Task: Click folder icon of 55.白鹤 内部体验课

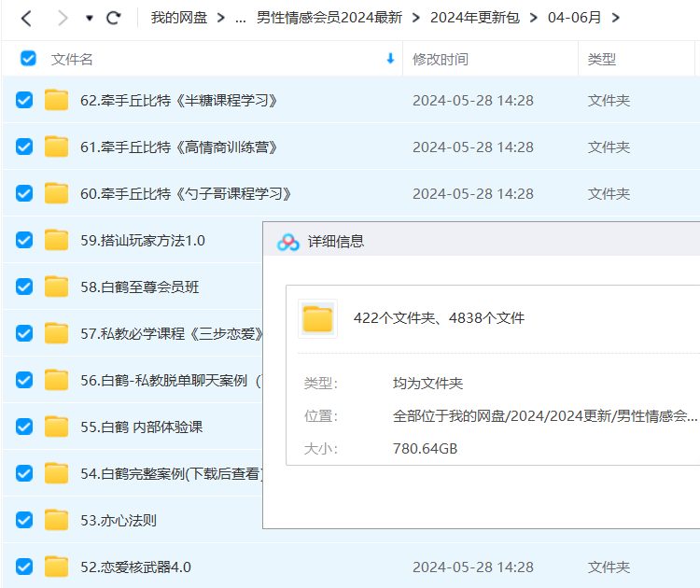Action: (56, 427)
